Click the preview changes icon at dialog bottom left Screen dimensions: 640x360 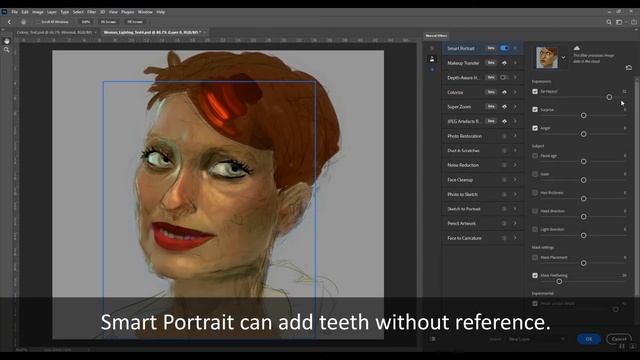(x=433, y=339)
